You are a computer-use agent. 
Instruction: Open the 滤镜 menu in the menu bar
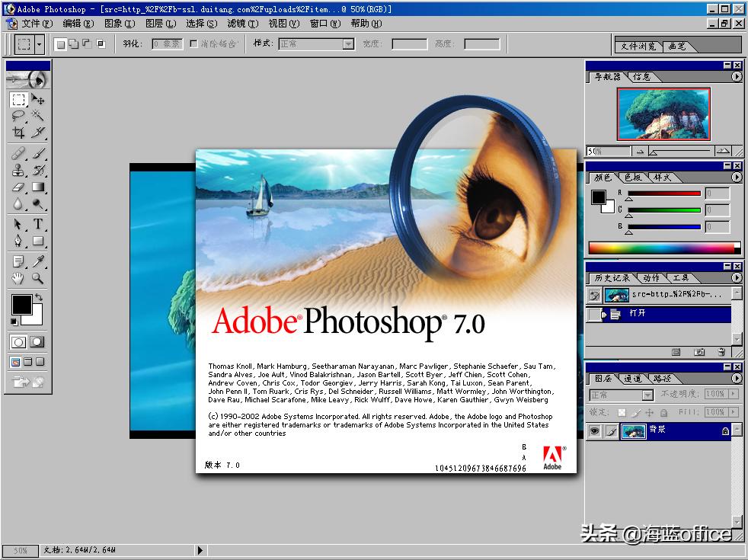point(239,24)
